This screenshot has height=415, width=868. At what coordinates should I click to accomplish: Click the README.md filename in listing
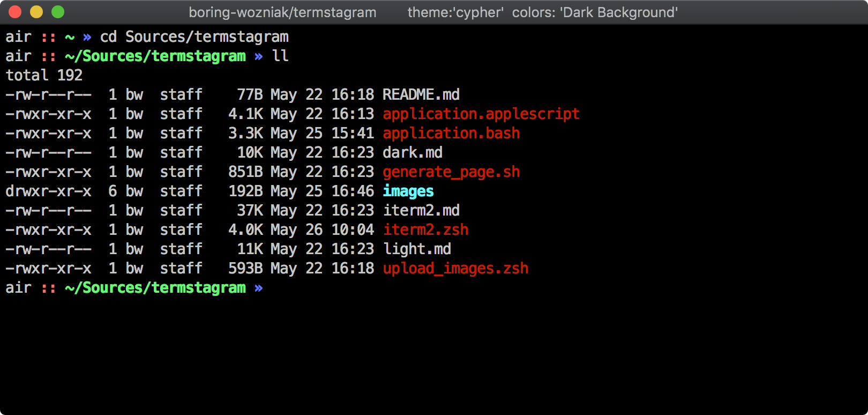click(x=421, y=95)
